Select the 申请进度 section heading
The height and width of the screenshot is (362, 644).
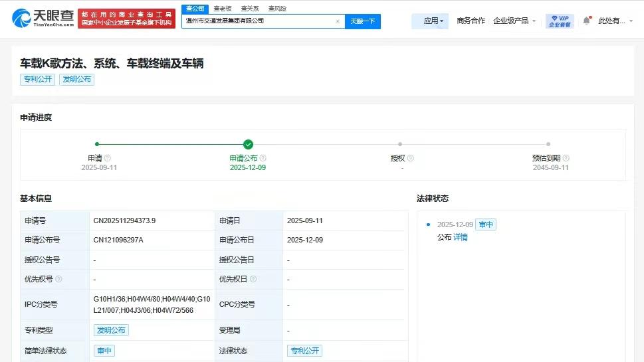36,118
